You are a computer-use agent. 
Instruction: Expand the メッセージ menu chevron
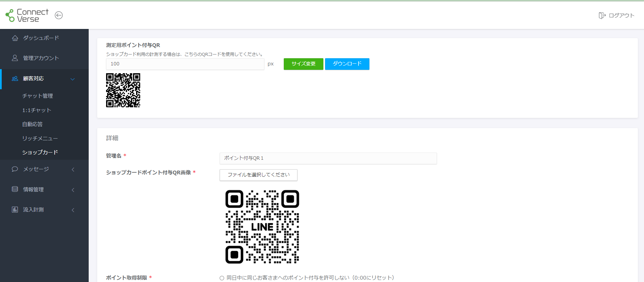click(73, 169)
